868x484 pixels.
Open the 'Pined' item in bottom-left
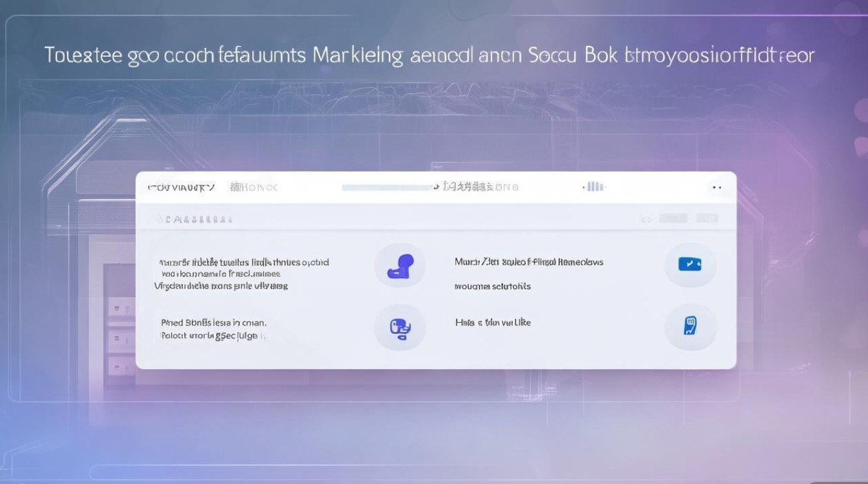[x=213, y=323]
